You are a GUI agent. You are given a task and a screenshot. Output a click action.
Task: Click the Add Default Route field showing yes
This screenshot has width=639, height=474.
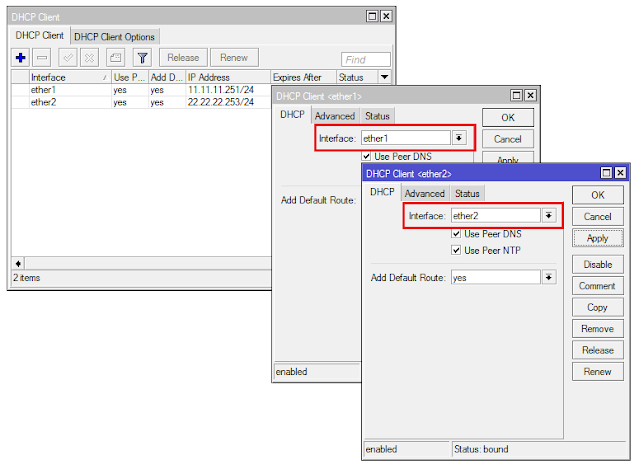(496, 278)
